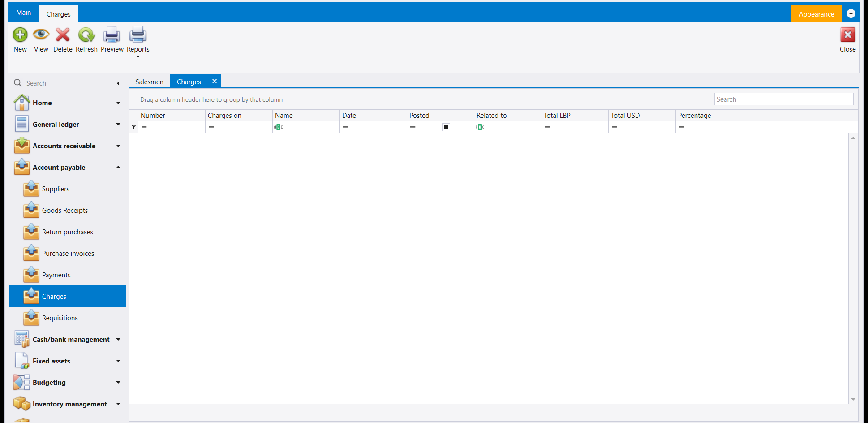The width and height of the screenshot is (868, 423).
Task: Click the grid Search box
Action: click(783, 99)
